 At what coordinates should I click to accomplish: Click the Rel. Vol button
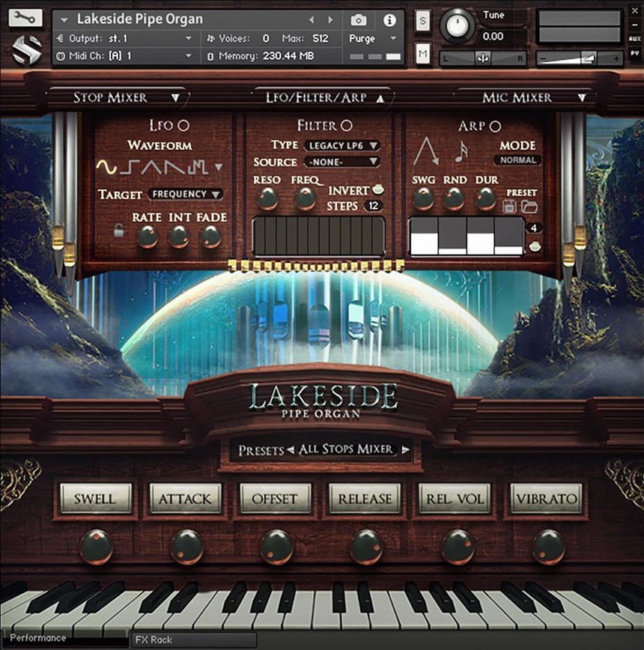click(455, 499)
